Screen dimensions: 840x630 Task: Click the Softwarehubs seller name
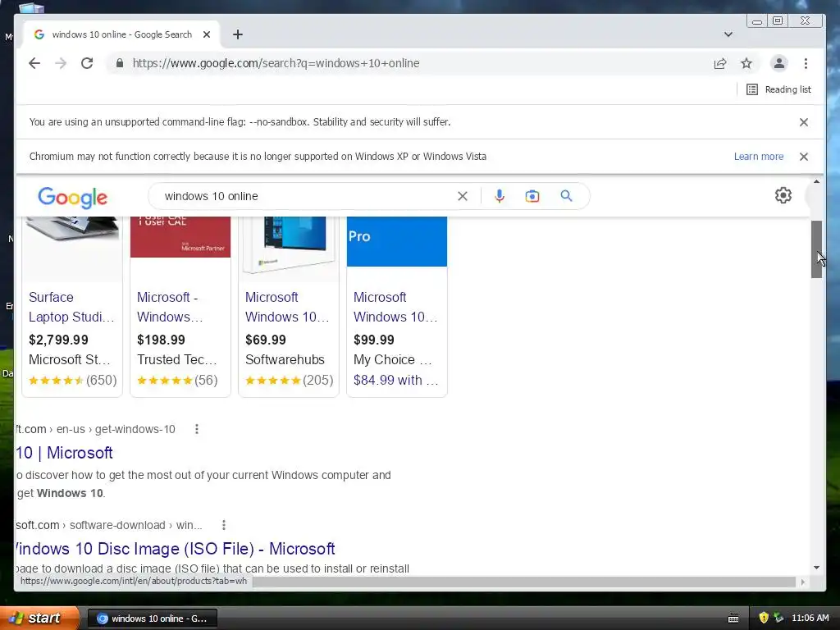tap(285, 359)
